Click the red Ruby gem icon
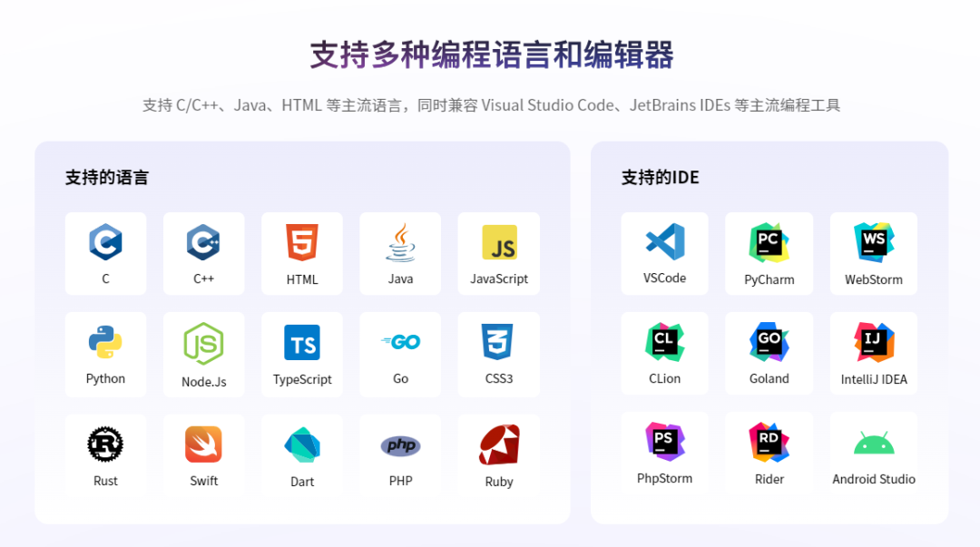This screenshot has width=980, height=547. pyautogui.click(x=499, y=445)
